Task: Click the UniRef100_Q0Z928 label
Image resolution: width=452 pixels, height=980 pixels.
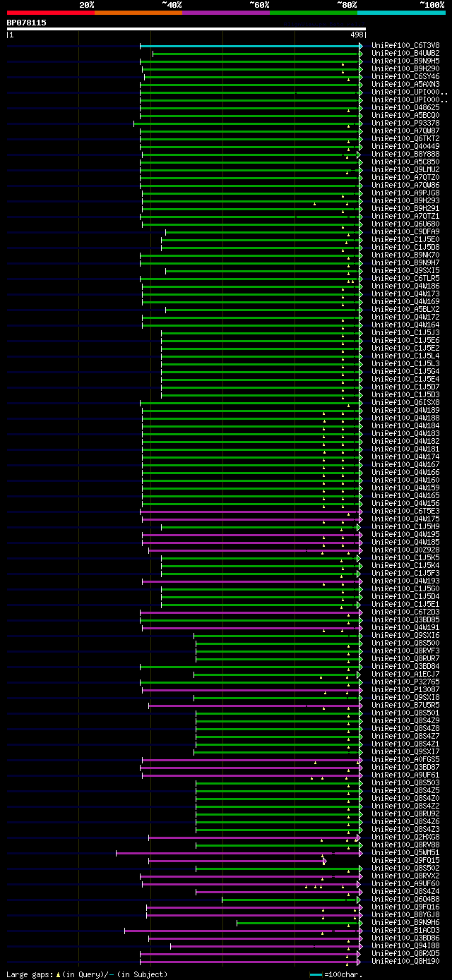Action: [405, 550]
